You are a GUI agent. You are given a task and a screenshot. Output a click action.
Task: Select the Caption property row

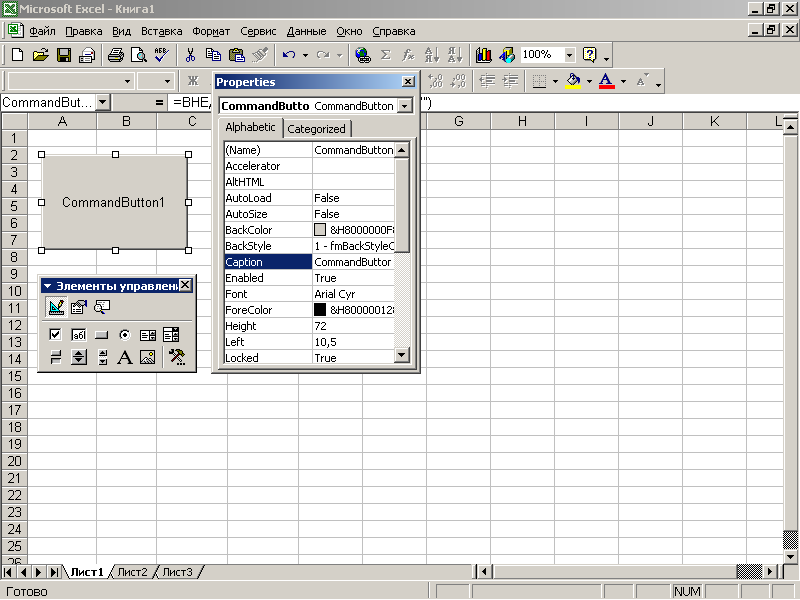tap(310, 262)
